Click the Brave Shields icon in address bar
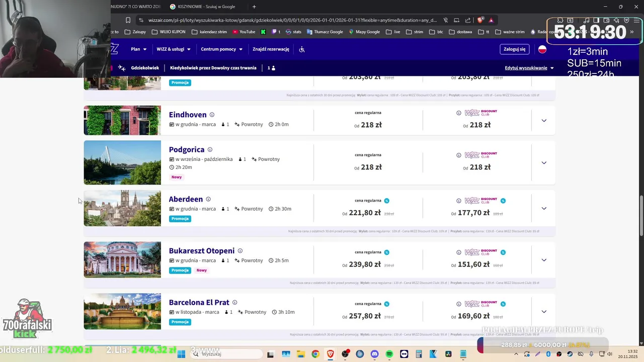 click(479, 20)
